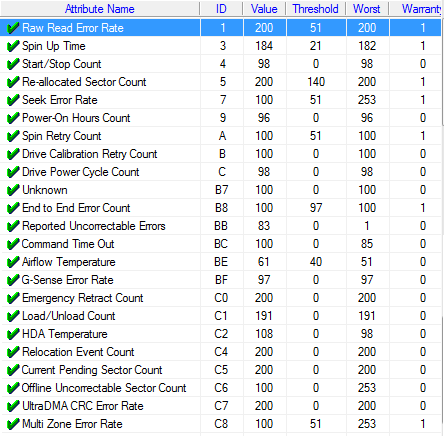Select the Load/Unload Count attribute name

click(68, 316)
